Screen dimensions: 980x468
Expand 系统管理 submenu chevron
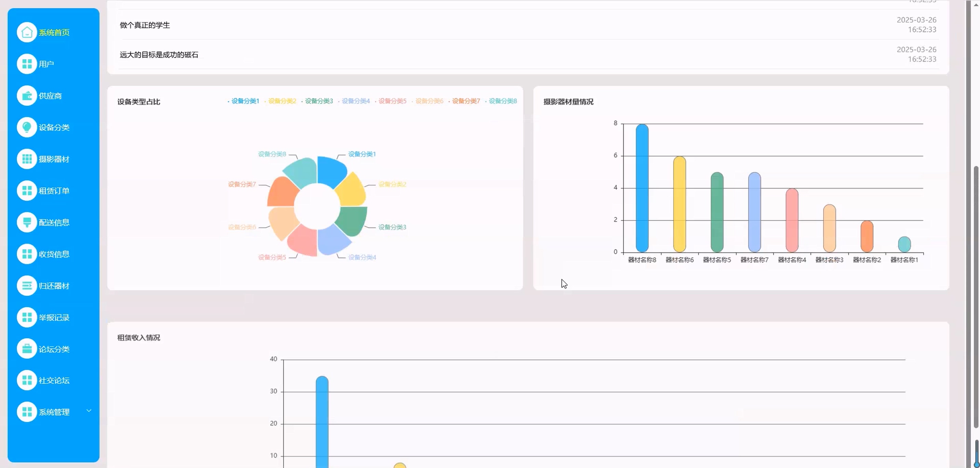point(89,411)
